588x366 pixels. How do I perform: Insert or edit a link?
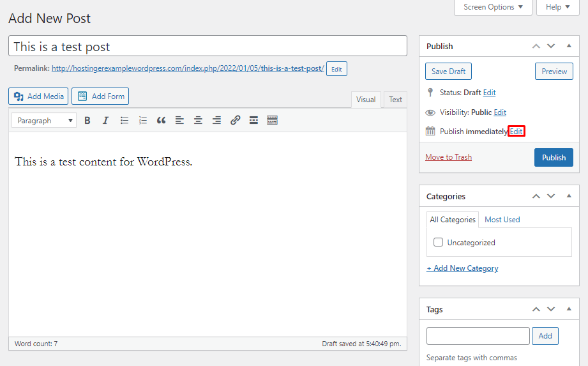235,120
